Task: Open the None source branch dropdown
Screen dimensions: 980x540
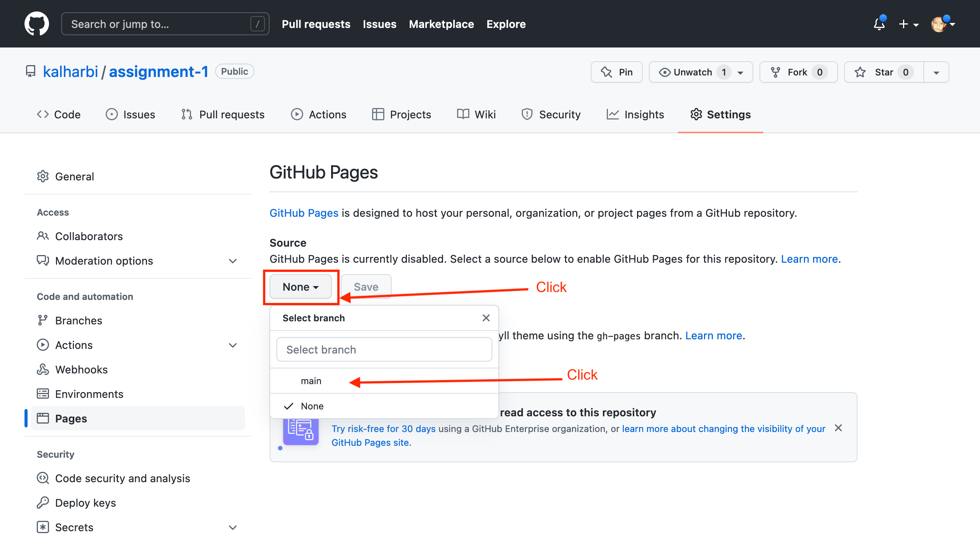Action: 301,287
